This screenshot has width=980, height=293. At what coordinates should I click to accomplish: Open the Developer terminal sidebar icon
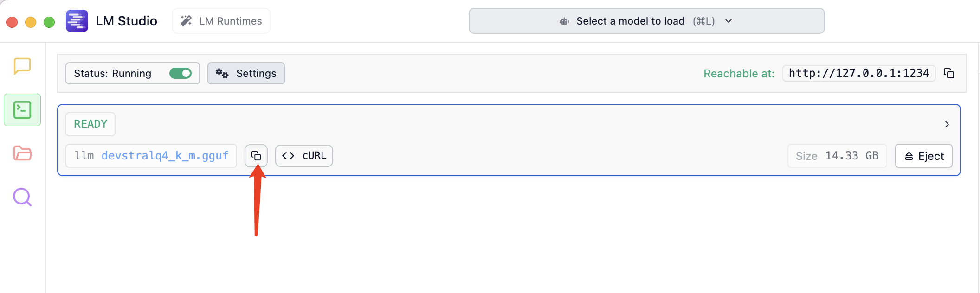22,110
